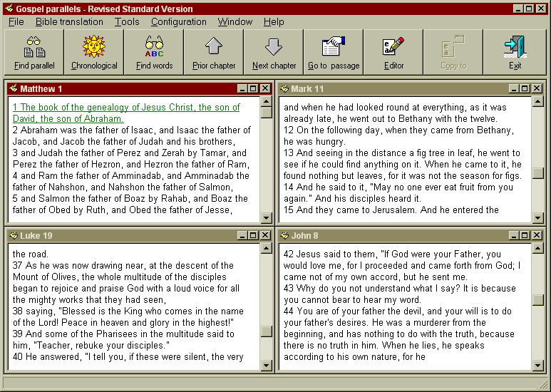Open the Tools menu
The height and width of the screenshot is (392, 551).
[x=127, y=22]
